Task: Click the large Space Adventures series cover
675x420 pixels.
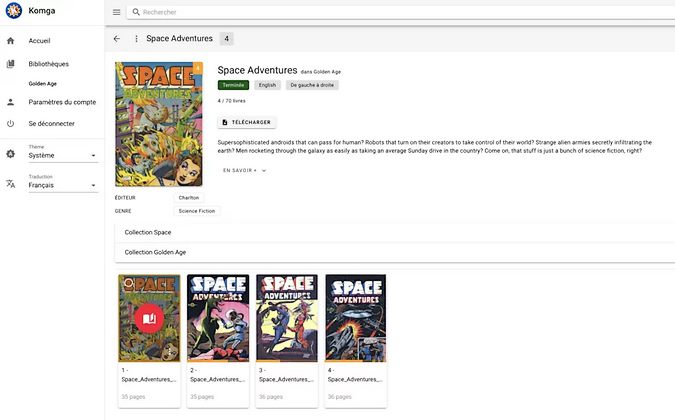Action: [159, 124]
